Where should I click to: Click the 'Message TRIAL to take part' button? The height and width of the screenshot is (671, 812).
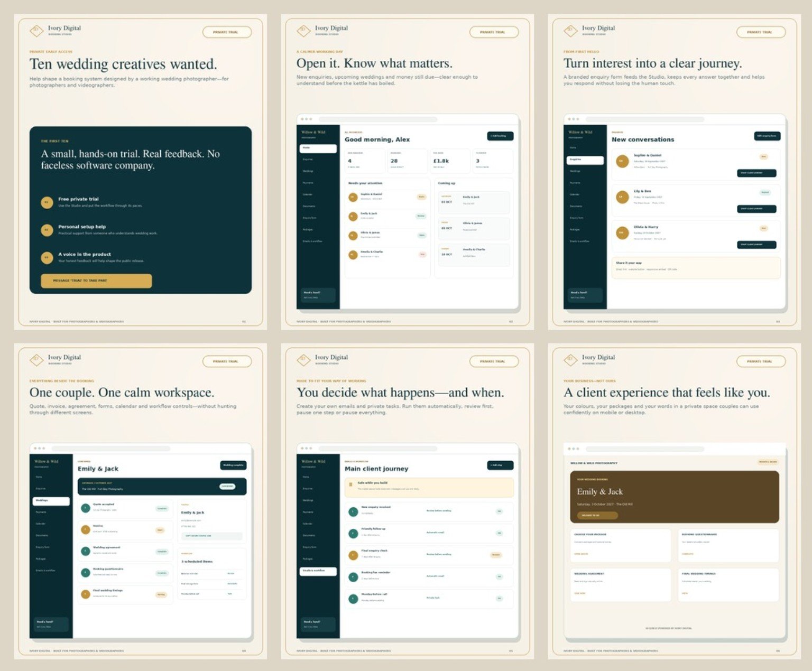click(96, 281)
